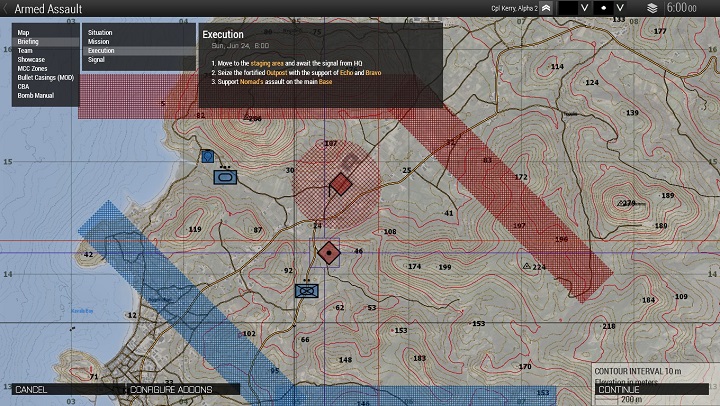Click the black marker color box
This screenshot has width=720, height=406.
(x=568, y=8)
